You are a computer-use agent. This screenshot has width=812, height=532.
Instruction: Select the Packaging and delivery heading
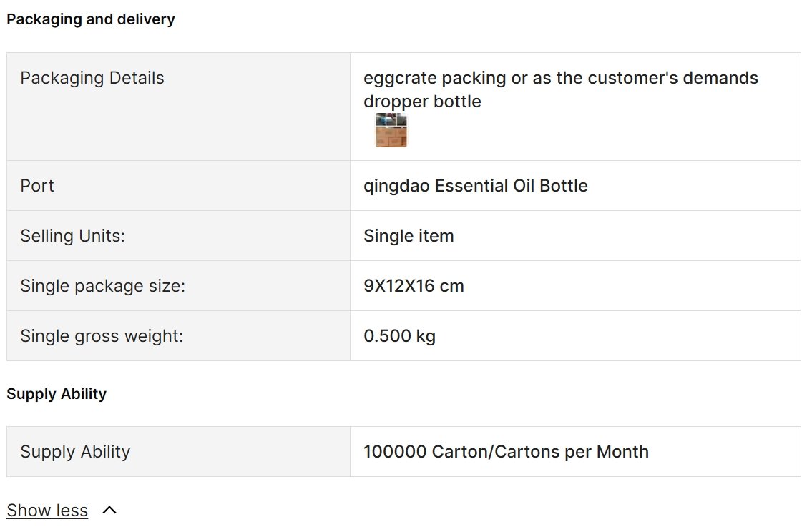coord(91,19)
